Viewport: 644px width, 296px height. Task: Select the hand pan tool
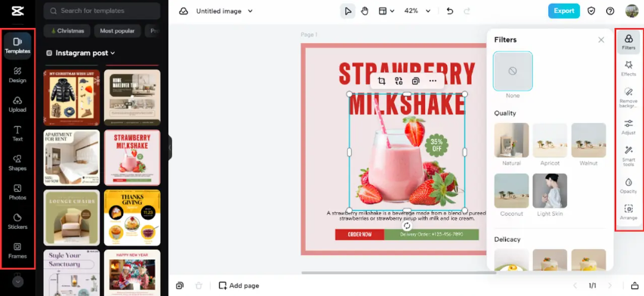[365, 11]
